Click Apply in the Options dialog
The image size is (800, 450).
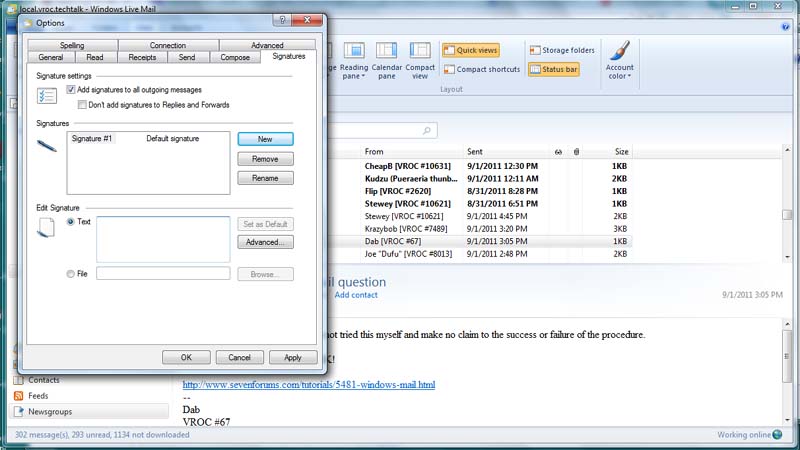[293, 357]
